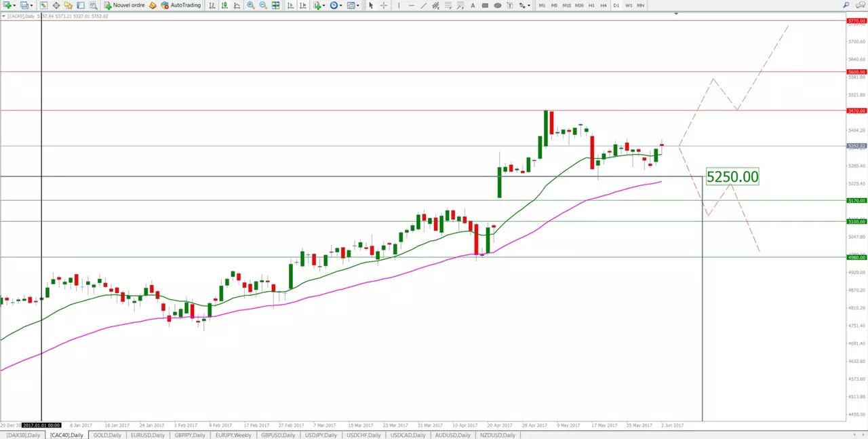Click the 5170.00 price level label
The width and height of the screenshot is (868, 439).
857,200
